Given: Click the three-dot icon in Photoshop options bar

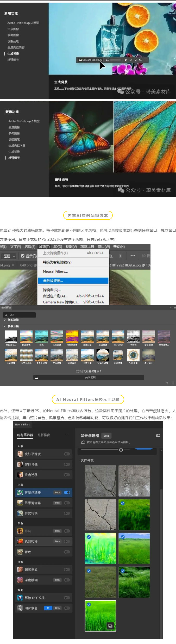Looking at the screenshot, I should coord(133,256).
